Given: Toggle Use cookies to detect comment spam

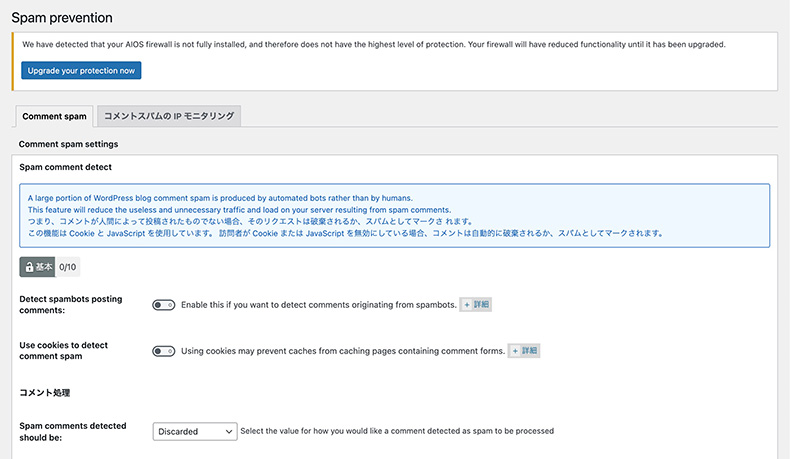Looking at the screenshot, I should [163, 351].
